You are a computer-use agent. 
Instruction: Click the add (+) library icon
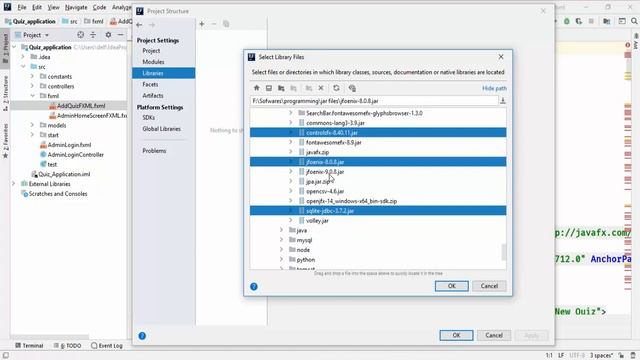tap(202, 24)
